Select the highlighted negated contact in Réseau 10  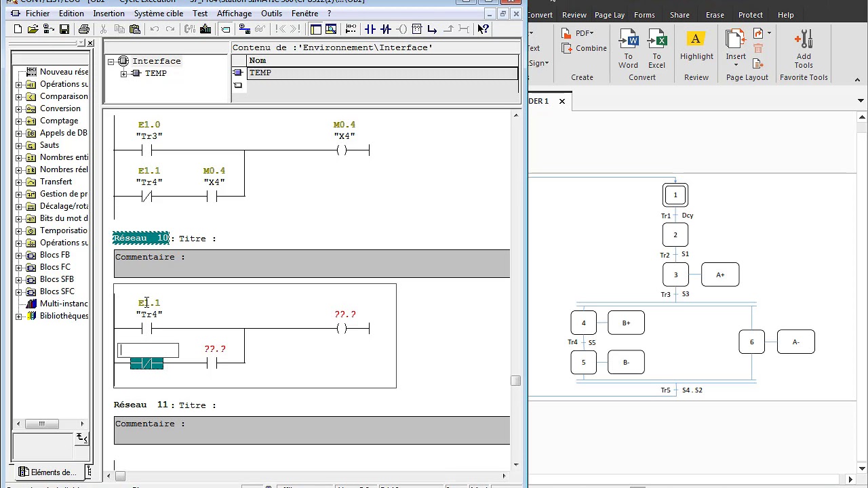point(146,364)
